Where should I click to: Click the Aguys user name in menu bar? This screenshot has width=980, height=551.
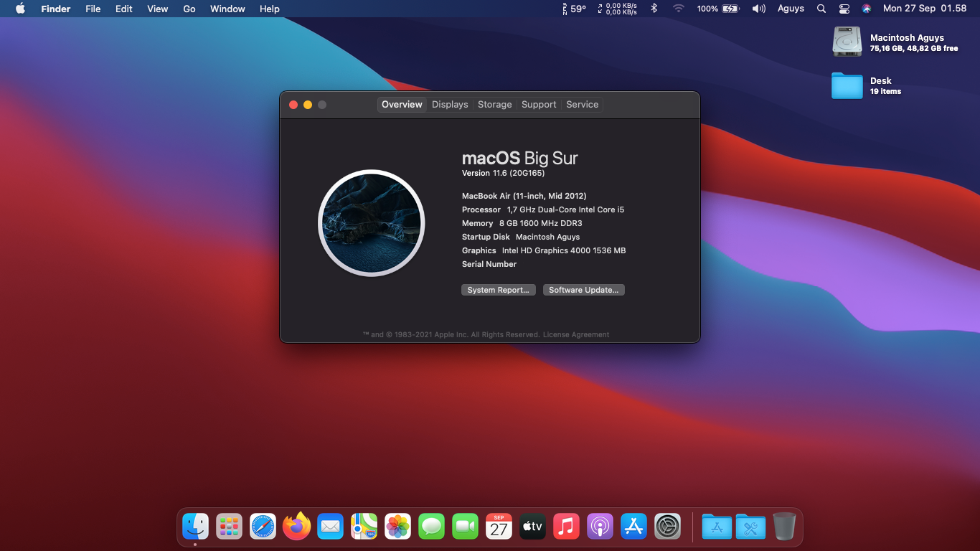click(x=791, y=9)
